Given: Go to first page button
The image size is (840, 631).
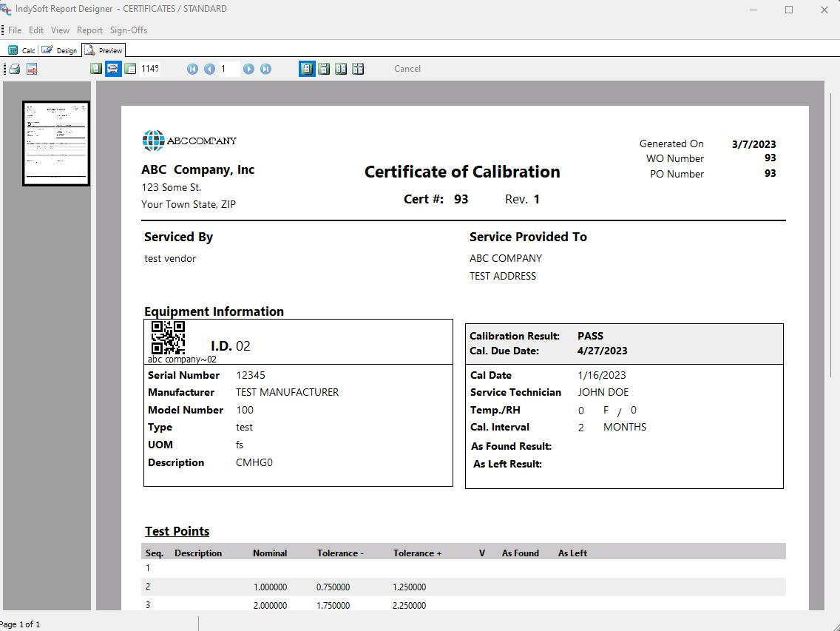Looking at the screenshot, I should 192,69.
